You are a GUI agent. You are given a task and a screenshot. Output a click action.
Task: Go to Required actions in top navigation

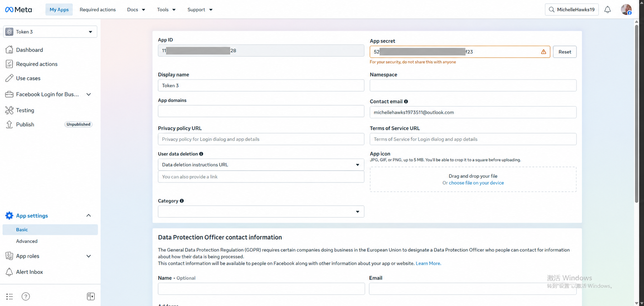point(98,10)
